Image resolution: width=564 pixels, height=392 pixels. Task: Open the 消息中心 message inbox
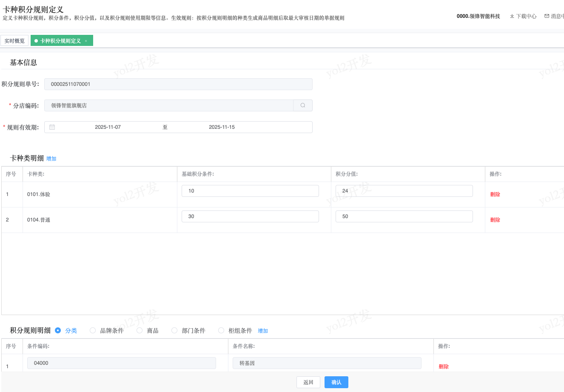click(554, 16)
